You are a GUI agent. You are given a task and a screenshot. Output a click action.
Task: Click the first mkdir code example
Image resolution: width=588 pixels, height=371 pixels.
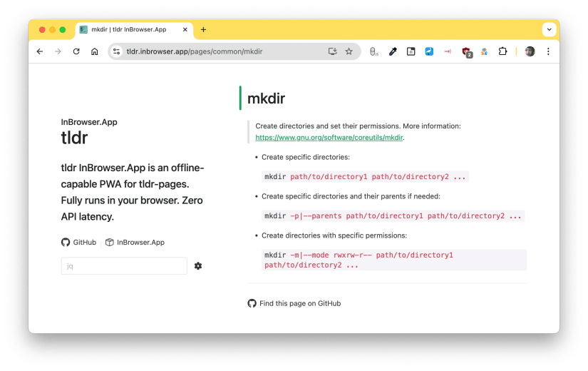(365, 176)
